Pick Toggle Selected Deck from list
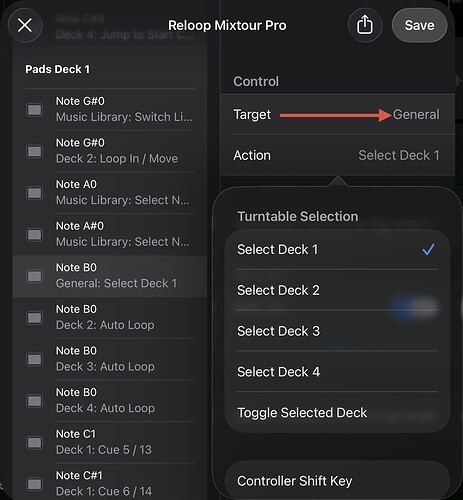The height and width of the screenshot is (500, 463). (337, 413)
